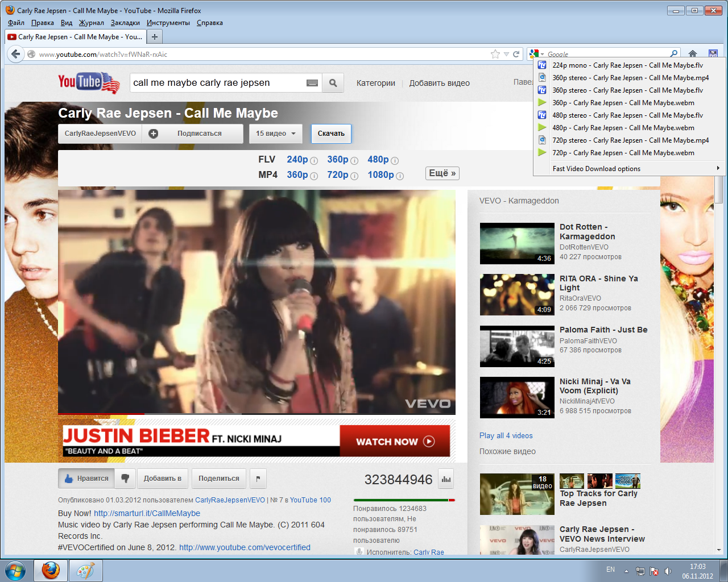Click Firefox icon in the taskbar

pyautogui.click(x=51, y=570)
